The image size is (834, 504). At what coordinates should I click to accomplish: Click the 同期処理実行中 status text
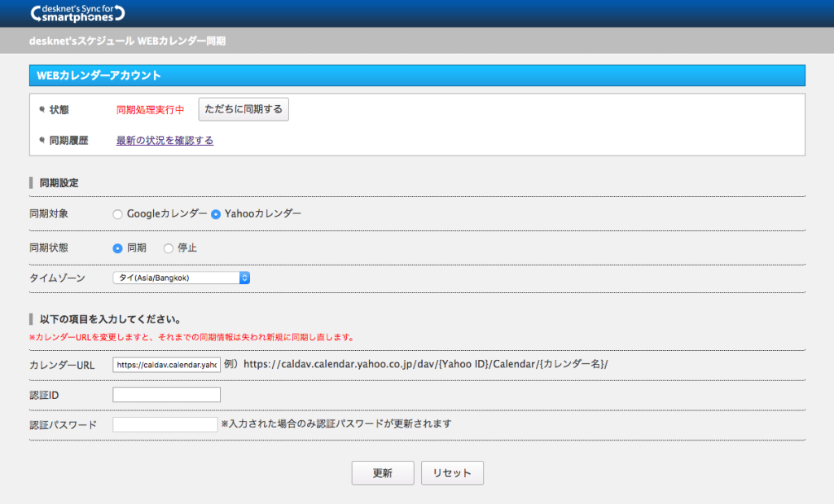(150, 110)
